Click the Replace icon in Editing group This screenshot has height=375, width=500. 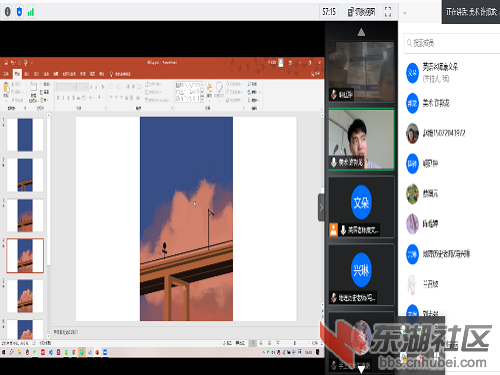[250, 92]
